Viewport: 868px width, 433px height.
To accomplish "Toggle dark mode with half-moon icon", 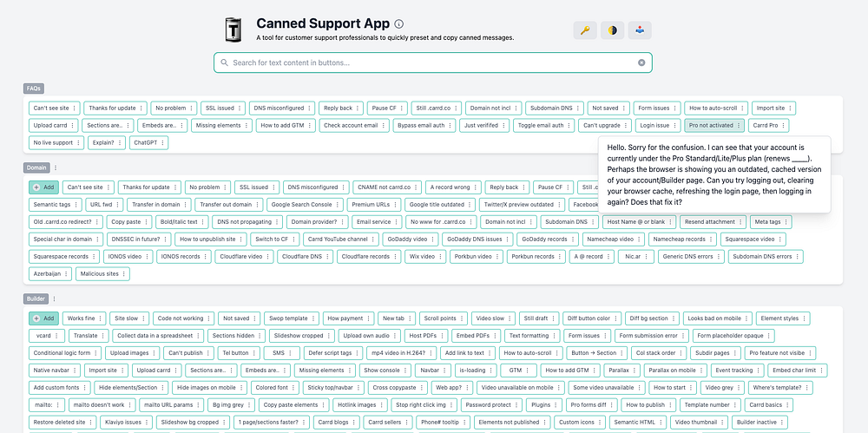I will point(612,30).
